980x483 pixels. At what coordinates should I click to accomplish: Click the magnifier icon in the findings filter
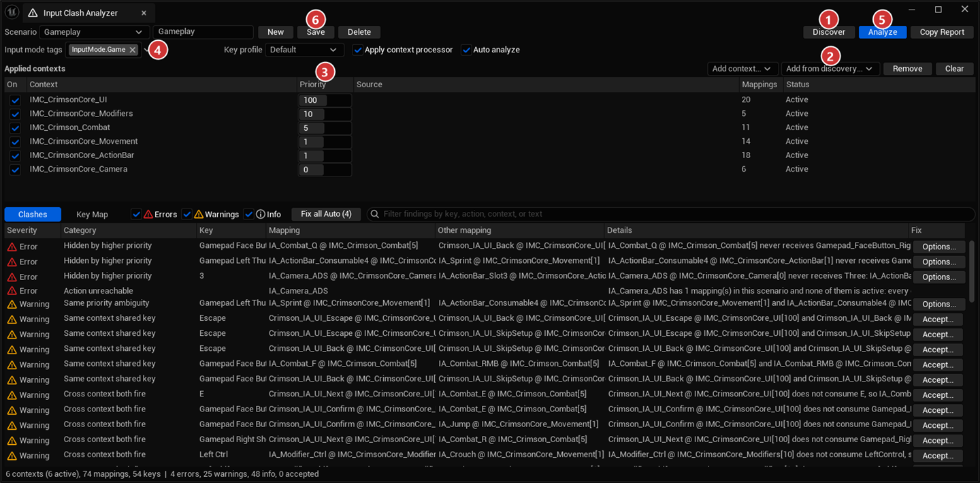click(374, 214)
